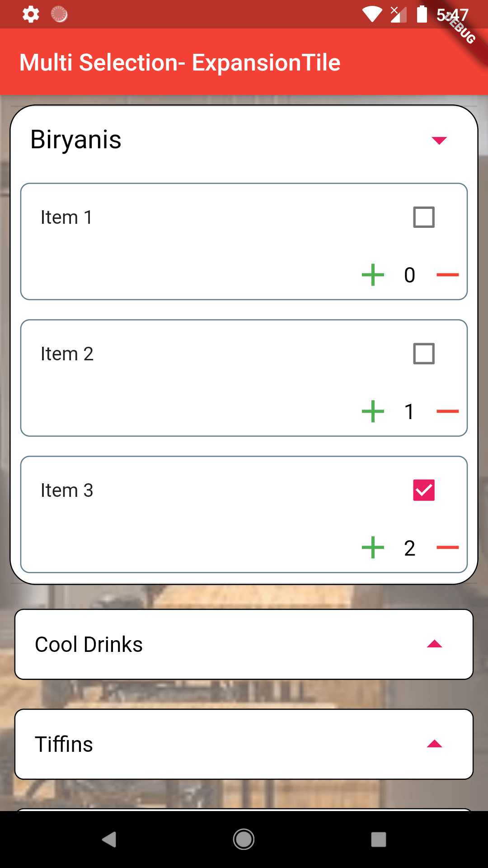Tap the settings gear in status bar

click(x=31, y=14)
